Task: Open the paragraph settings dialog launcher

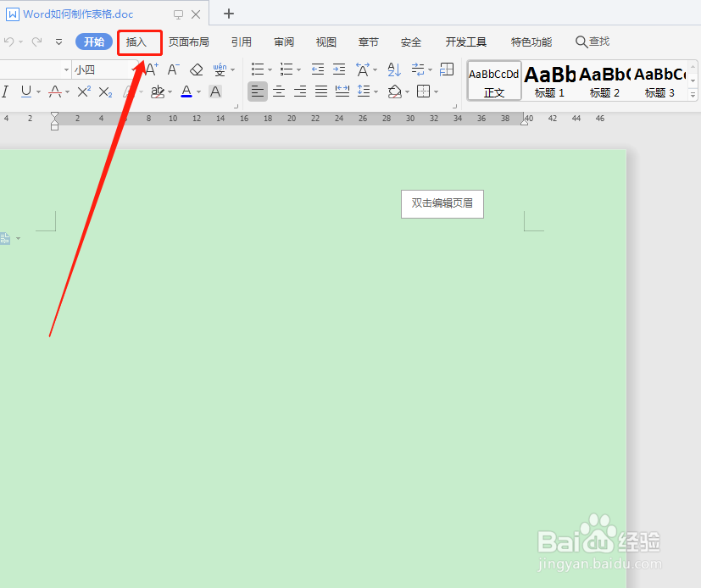Action: pos(454,107)
